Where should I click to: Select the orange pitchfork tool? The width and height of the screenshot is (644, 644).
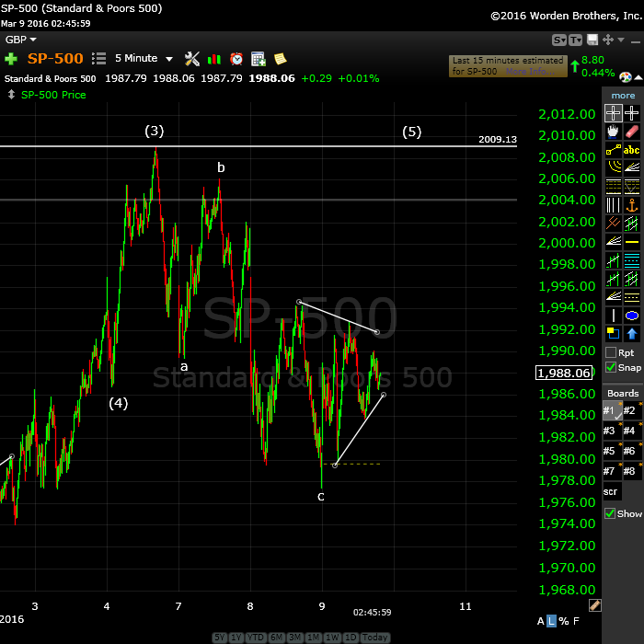pyautogui.click(x=613, y=223)
